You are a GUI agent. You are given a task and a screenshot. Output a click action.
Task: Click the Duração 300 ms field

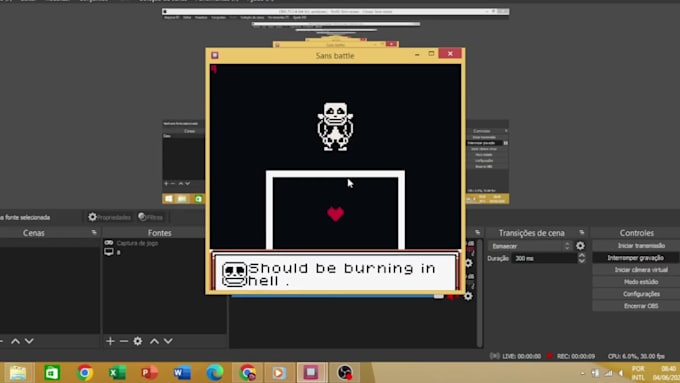(x=544, y=258)
